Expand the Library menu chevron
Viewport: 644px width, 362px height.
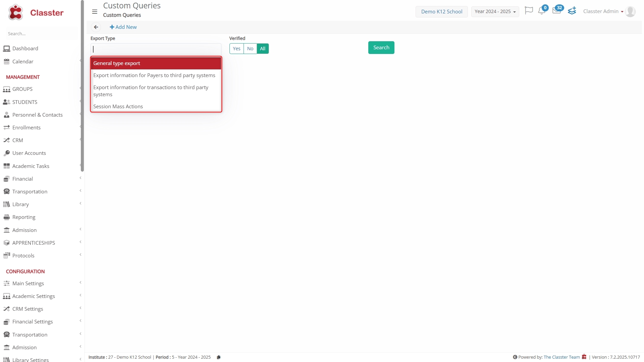[80, 203]
